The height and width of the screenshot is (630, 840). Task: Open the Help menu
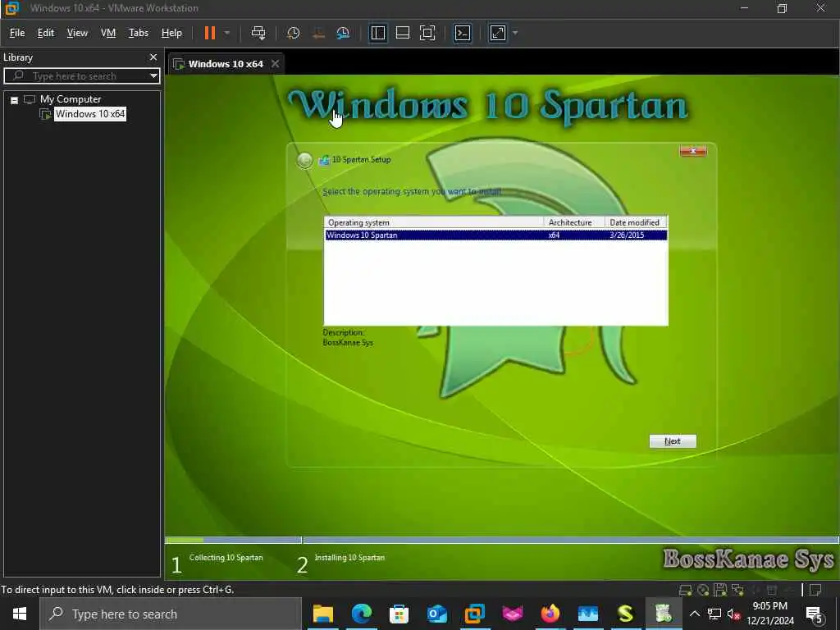[171, 33]
